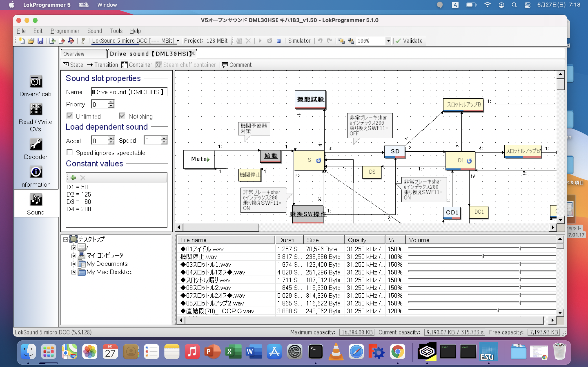Toggle the Notching checkbox

(x=122, y=116)
